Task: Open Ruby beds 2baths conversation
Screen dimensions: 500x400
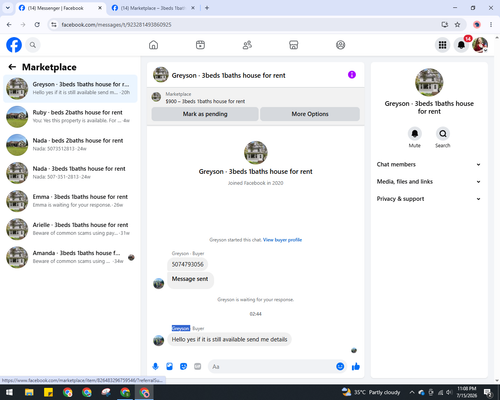Action: [70, 117]
